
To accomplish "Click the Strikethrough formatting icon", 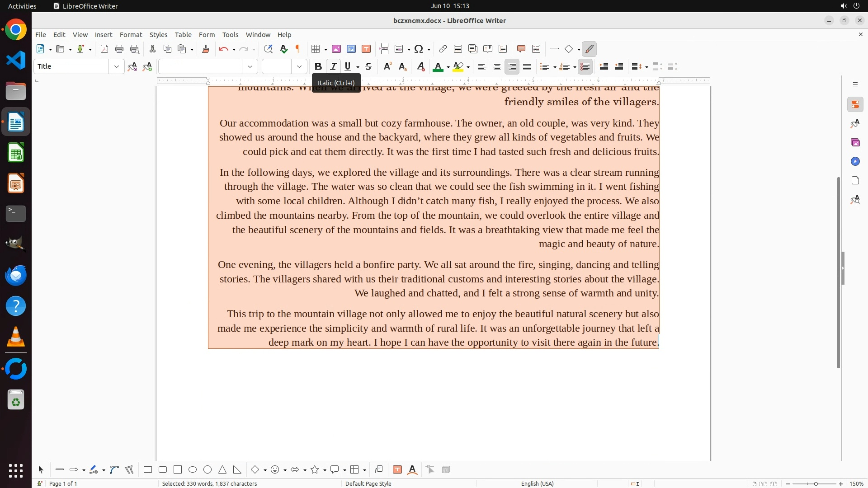I will coord(368,67).
